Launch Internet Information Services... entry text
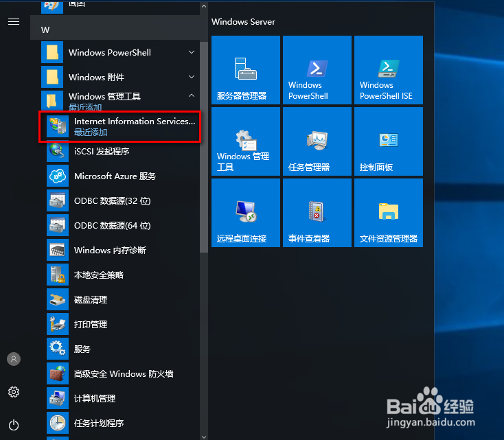 [x=135, y=121]
